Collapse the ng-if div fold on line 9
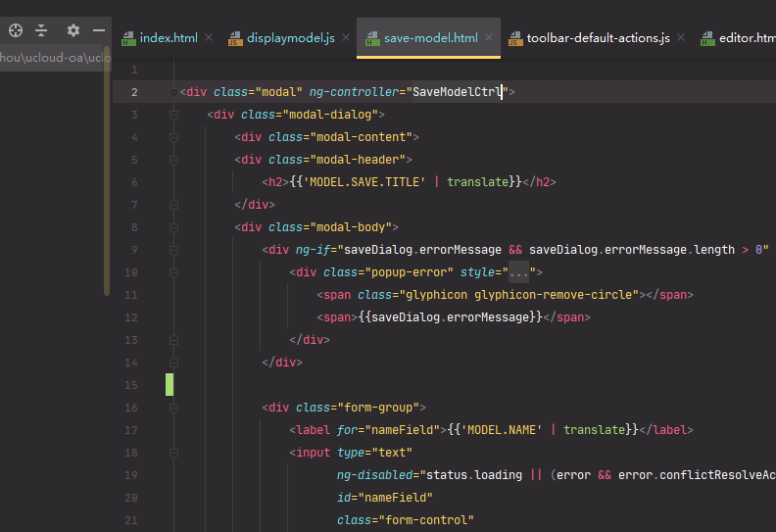The height and width of the screenshot is (532, 776). (x=173, y=250)
